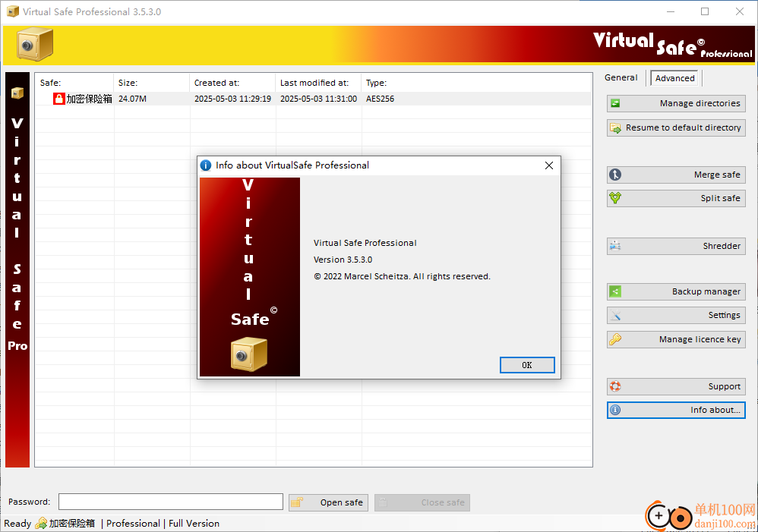Click Full Version in the status bar
Image resolution: width=758 pixels, height=532 pixels.
(194, 524)
